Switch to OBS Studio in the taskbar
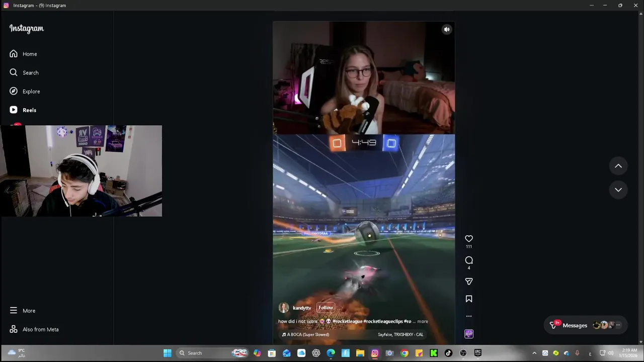644x362 pixels. [x=463, y=353]
